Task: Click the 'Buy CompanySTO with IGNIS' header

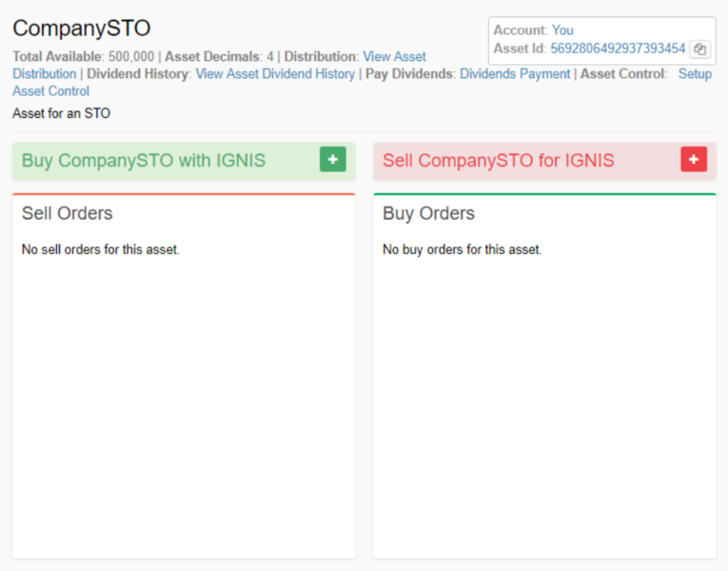Action: pos(144,161)
